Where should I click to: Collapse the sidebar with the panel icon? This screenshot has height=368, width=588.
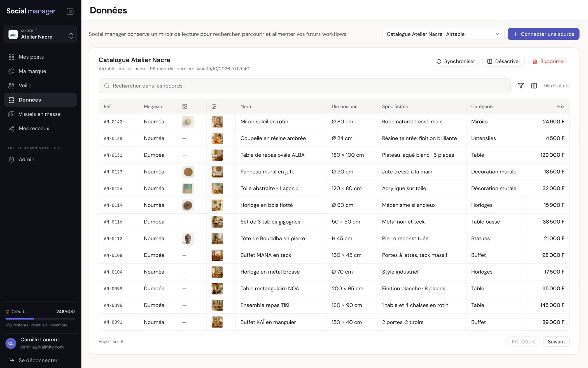[70, 11]
